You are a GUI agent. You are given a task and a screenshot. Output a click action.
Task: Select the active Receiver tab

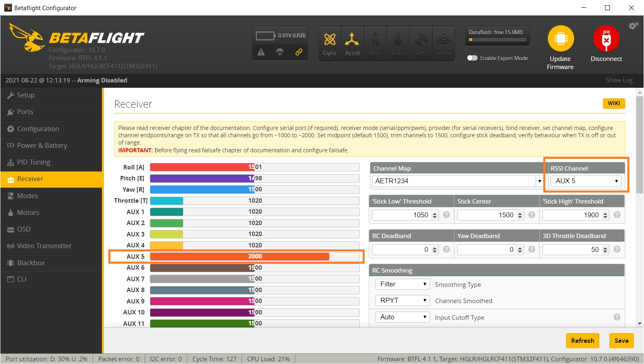click(x=51, y=179)
